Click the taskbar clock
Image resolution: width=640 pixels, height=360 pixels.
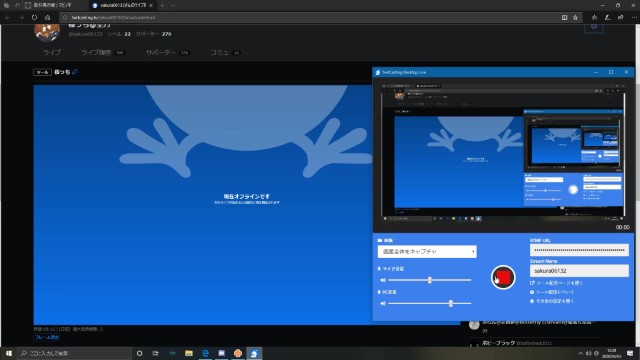[612, 353]
